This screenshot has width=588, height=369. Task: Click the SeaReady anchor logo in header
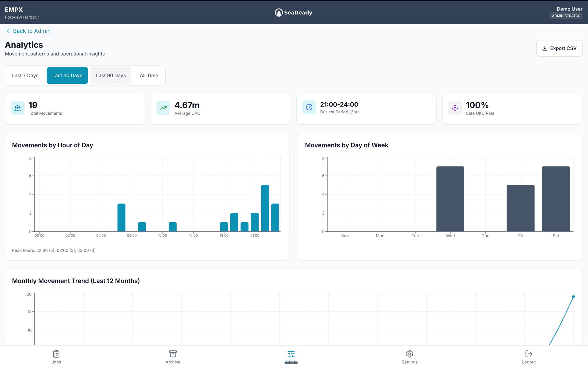pyautogui.click(x=279, y=12)
